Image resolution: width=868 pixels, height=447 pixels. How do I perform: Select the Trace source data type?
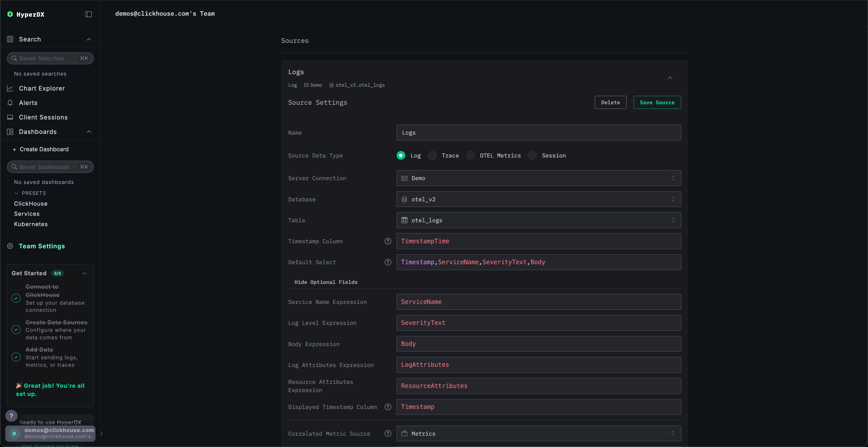click(432, 155)
